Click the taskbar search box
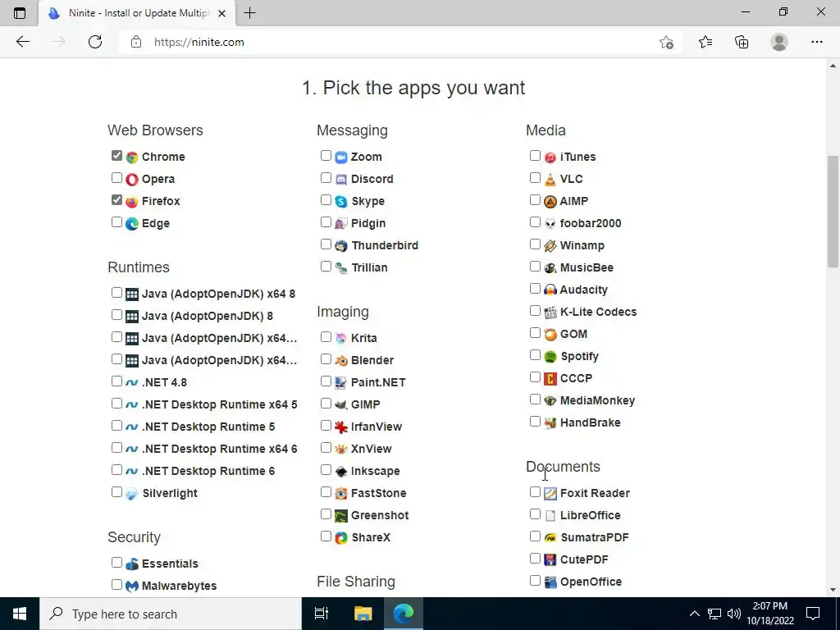 point(171,614)
